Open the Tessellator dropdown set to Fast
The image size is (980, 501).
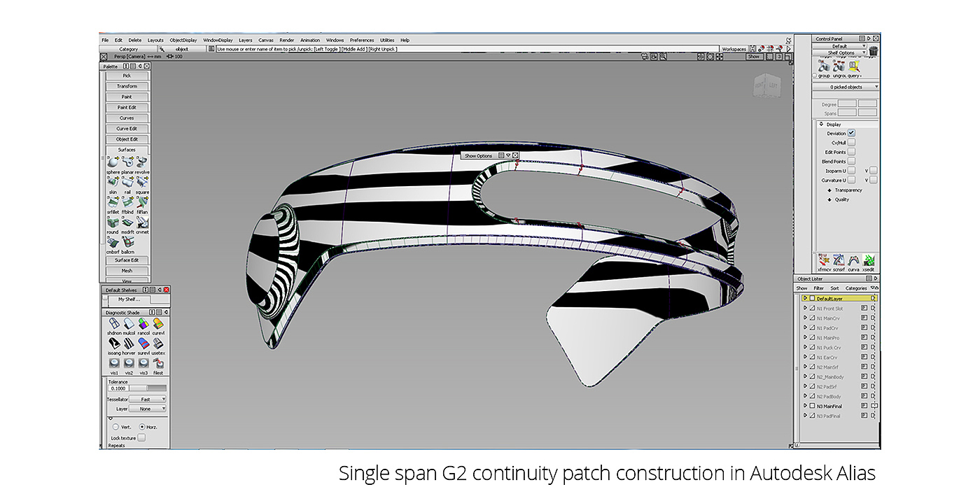click(x=148, y=399)
